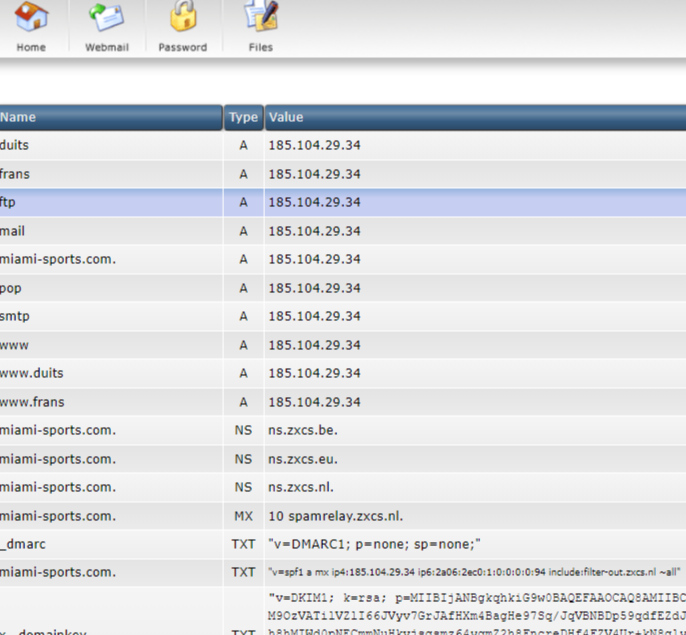
Task: Open the Password padlock icon
Action: (x=183, y=17)
